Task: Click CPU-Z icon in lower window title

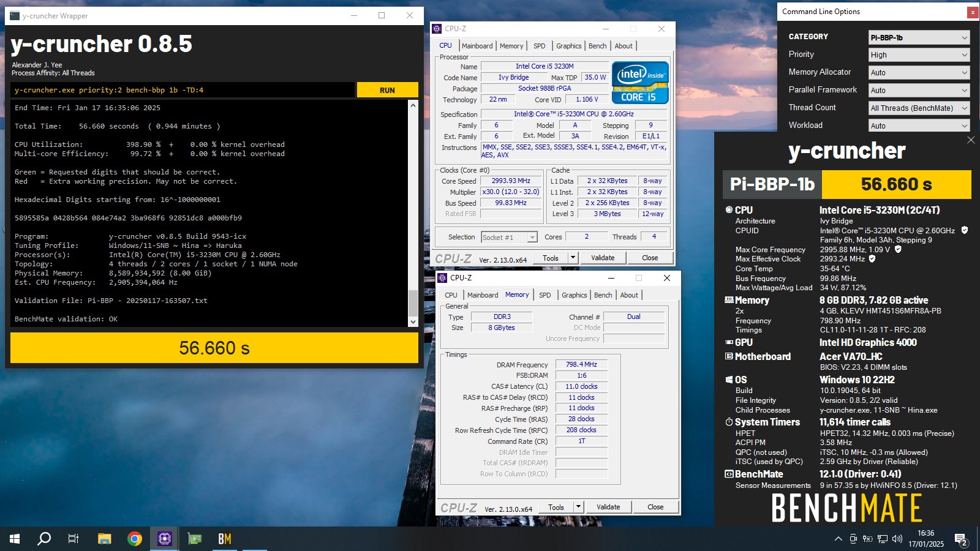Action: click(x=442, y=278)
